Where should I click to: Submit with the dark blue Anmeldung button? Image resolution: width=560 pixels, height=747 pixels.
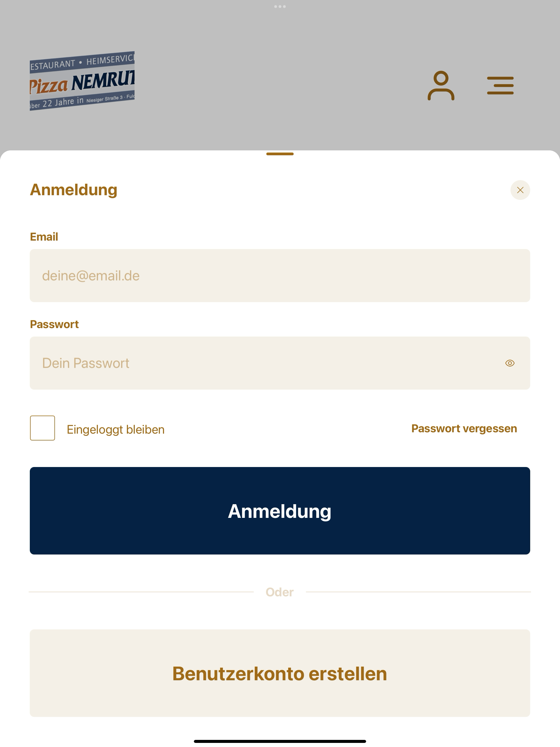[x=280, y=510]
